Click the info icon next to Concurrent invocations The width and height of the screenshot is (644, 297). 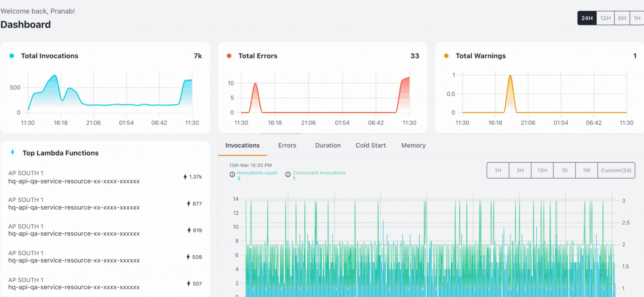point(288,175)
